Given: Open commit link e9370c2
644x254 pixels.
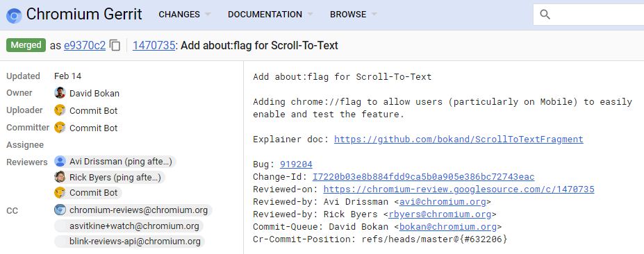Looking at the screenshot, I should click(x=85, y=46).
